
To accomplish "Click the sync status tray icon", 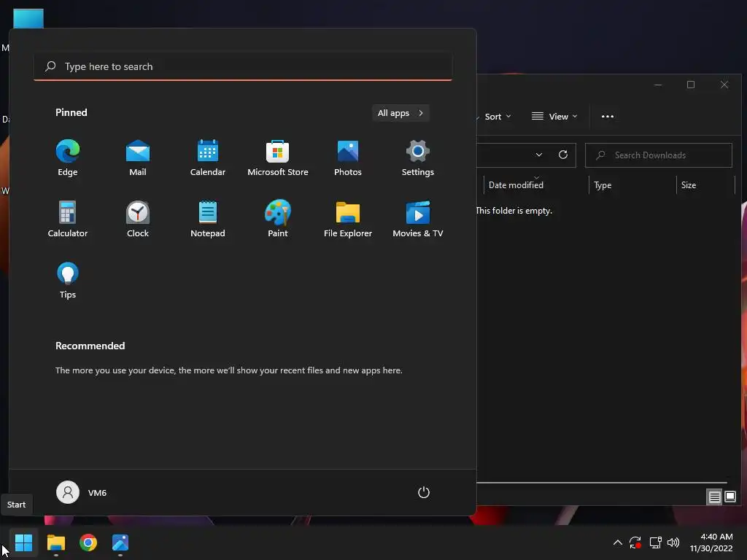I will pos(635,542).
